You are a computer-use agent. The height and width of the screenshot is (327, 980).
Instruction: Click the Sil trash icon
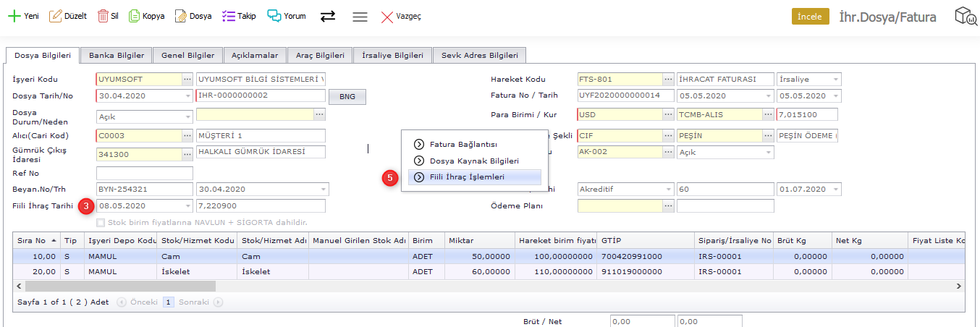coord(104,16)
